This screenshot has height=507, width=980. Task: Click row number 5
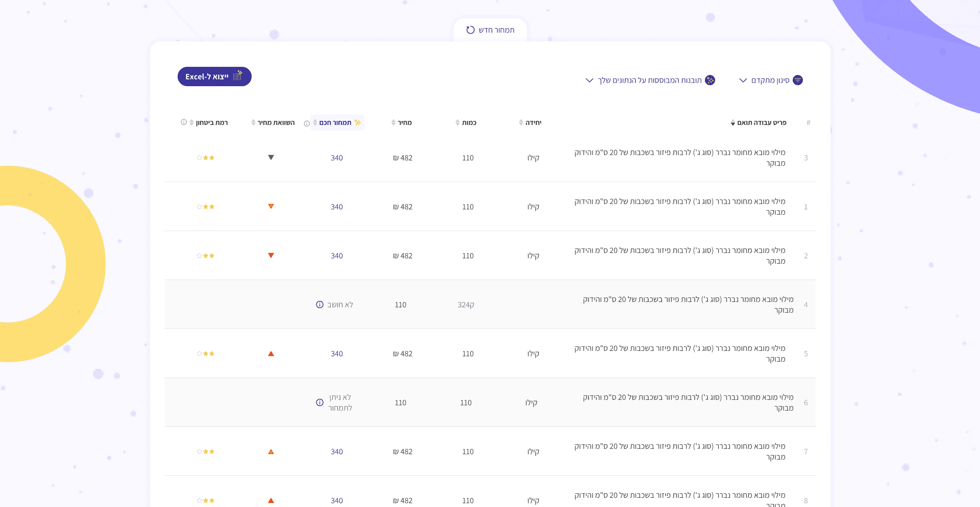click(806, 353)
